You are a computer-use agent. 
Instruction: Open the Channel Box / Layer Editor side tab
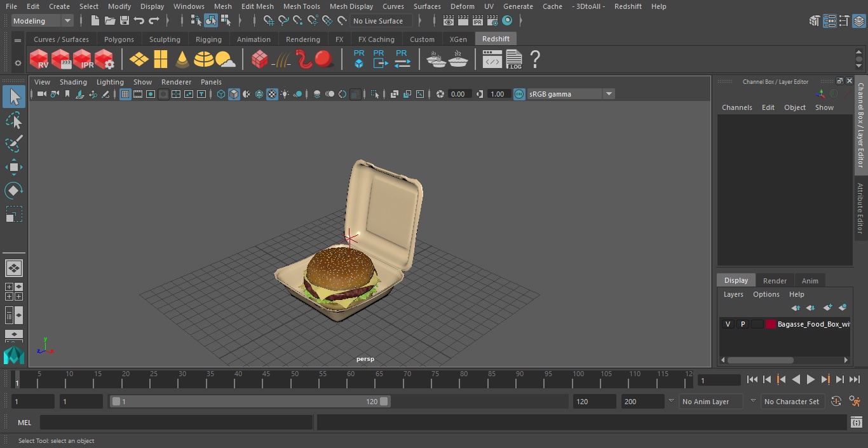pos(860,125)
